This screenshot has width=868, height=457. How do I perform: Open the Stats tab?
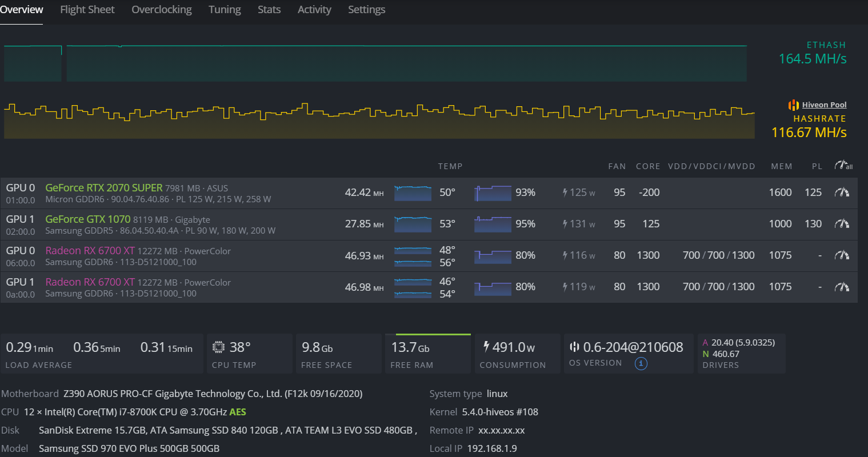[x=269, y=10]
